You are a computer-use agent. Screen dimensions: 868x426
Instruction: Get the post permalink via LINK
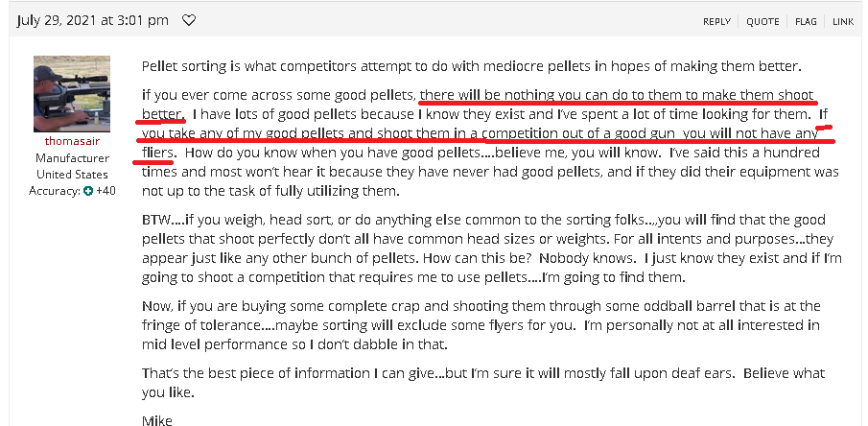point(843,22)
